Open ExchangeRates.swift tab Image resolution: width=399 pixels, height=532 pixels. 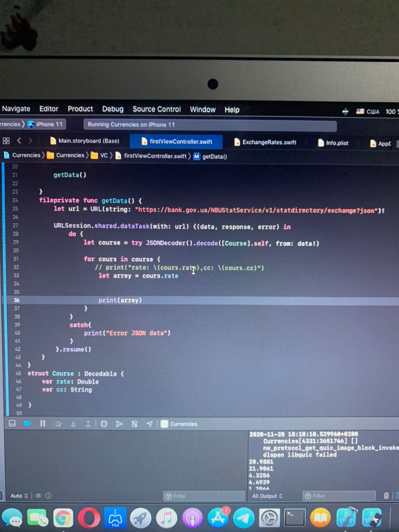tap(265, 142)
